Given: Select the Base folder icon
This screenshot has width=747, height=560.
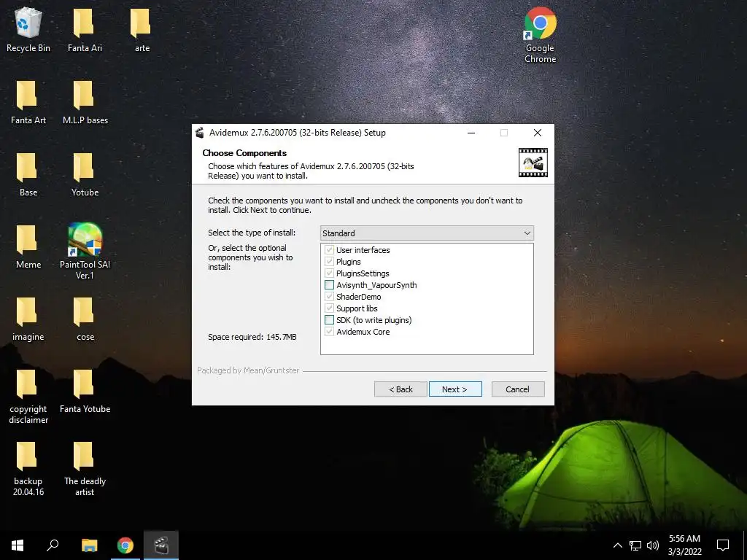Looking at the screenshot, I should click(x=28, y=175).
